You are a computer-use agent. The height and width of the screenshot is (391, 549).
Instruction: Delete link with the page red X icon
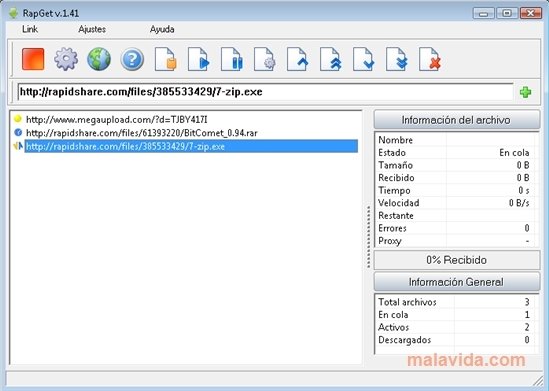coord(430,59)
